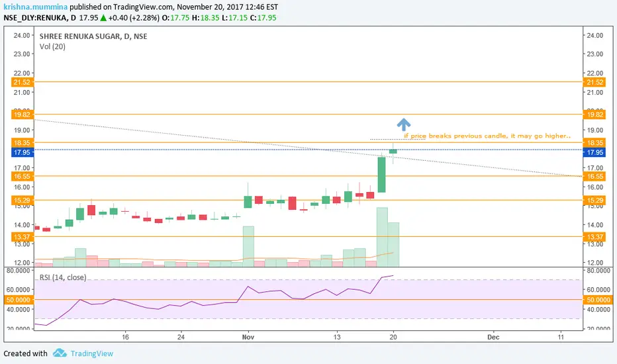Click the 'Created with' footer text
617x364 pixels.
coord(25,353)
